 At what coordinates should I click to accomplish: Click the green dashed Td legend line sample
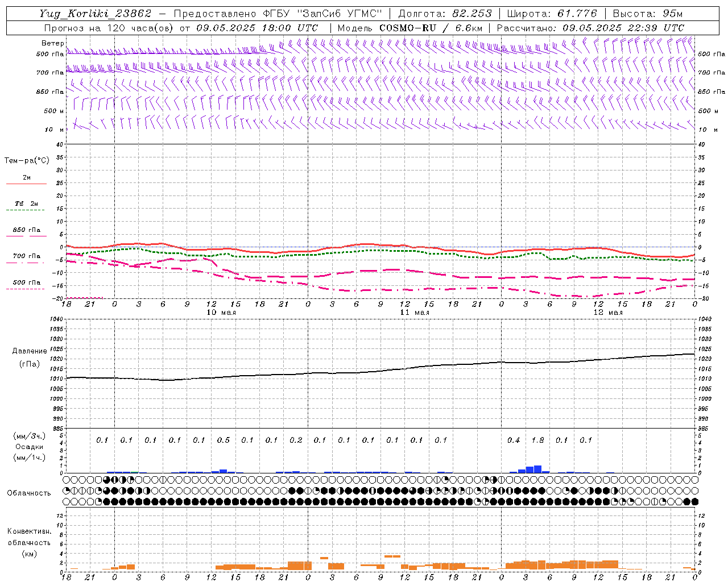pyautogui.click(x=25, y=210)
